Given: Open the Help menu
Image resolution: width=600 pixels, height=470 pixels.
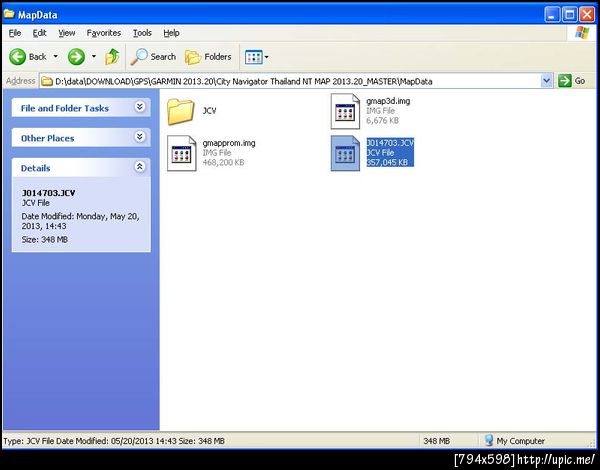Looking at the screenshot, I should tap(171, 33).
